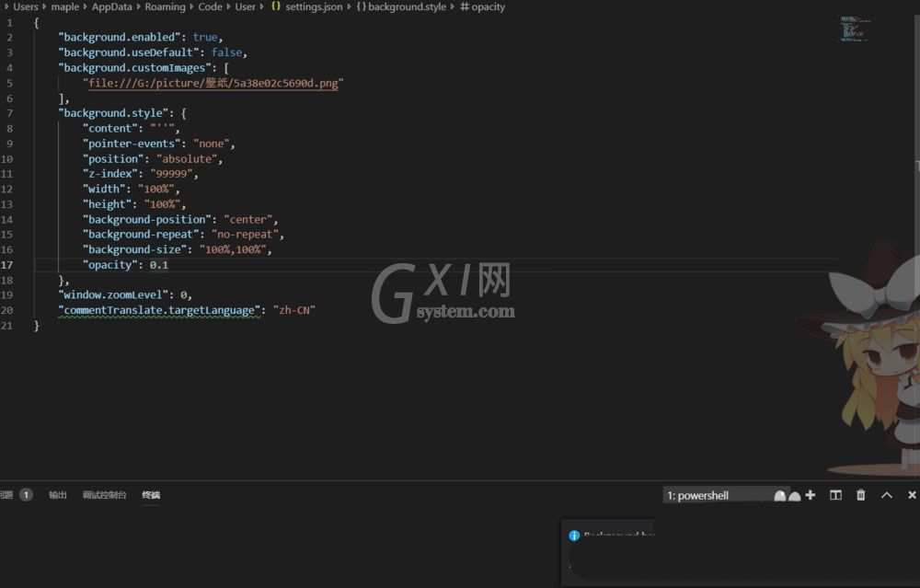
Task: Click line number 17 in the gutter
Action: click(x=6, y=265)
